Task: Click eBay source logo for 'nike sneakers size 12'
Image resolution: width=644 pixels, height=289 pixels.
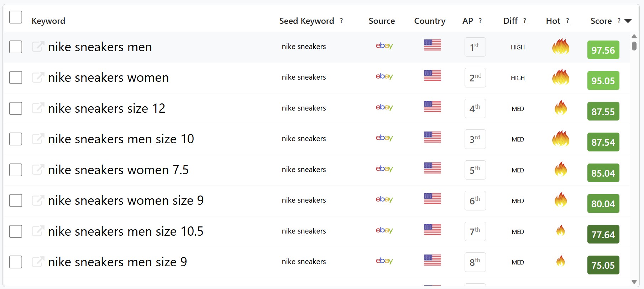Action: click(x=384, y=107)
